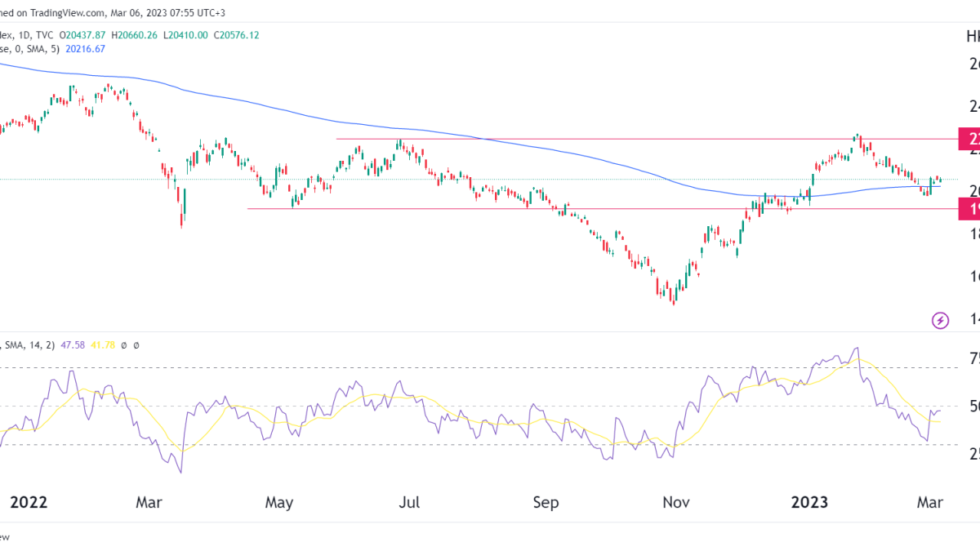
Task: Click the Nov label on time axis
Action: [677, 502]
